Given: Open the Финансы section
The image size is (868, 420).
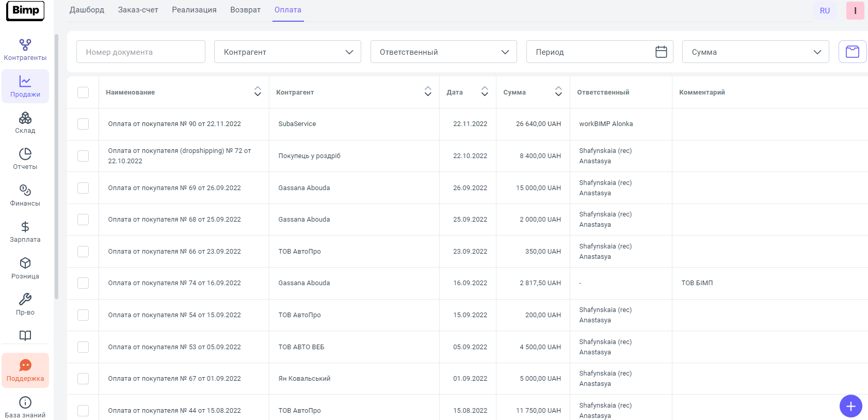Looking at the screenshot, I should point(25,196).
